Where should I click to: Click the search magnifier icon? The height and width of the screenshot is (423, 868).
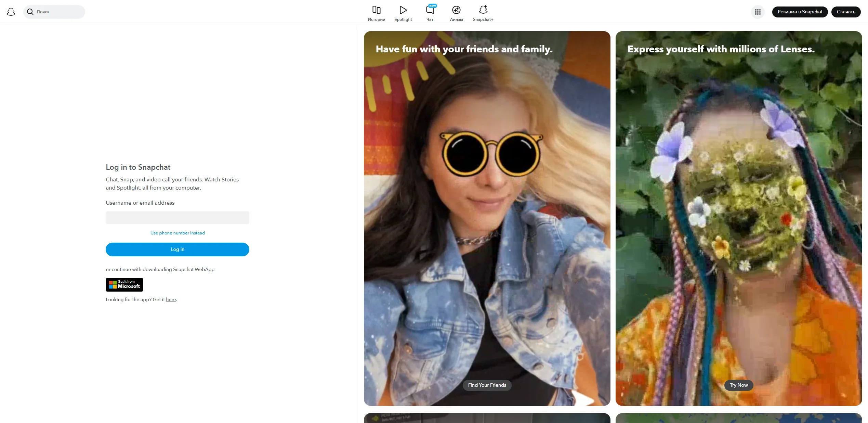[x=30, y=12]
